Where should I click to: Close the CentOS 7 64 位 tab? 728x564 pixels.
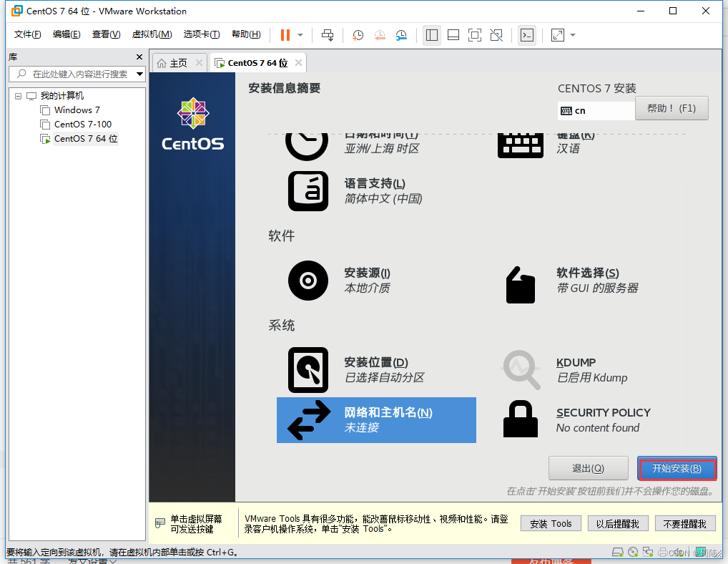click(x=298, y=63)
